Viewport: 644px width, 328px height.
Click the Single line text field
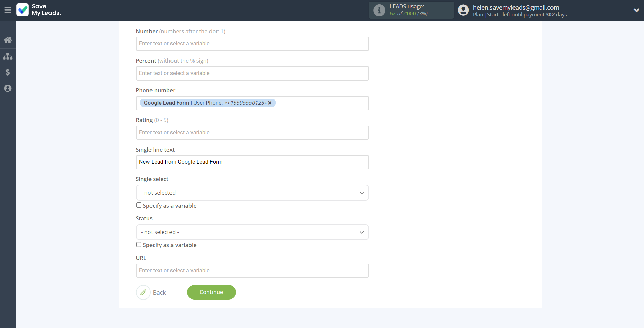pyautogui.click(x=252, y=162)
